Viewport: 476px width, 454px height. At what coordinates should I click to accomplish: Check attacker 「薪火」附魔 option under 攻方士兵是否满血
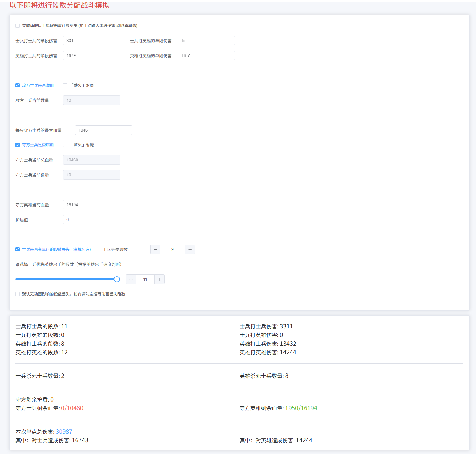(x=65, y=85)
